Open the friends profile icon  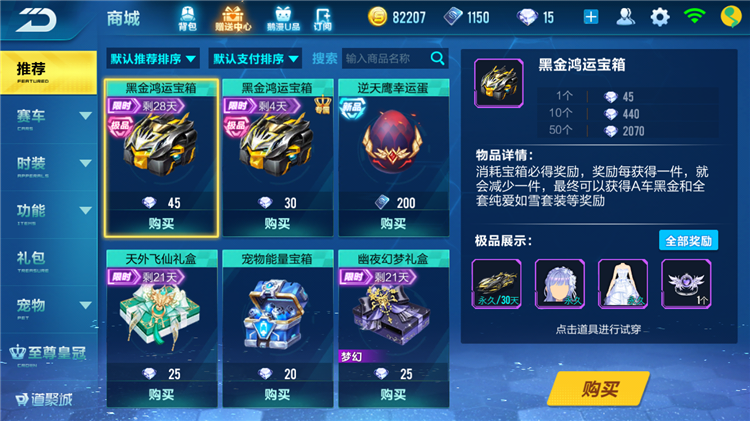pos(626,17)
